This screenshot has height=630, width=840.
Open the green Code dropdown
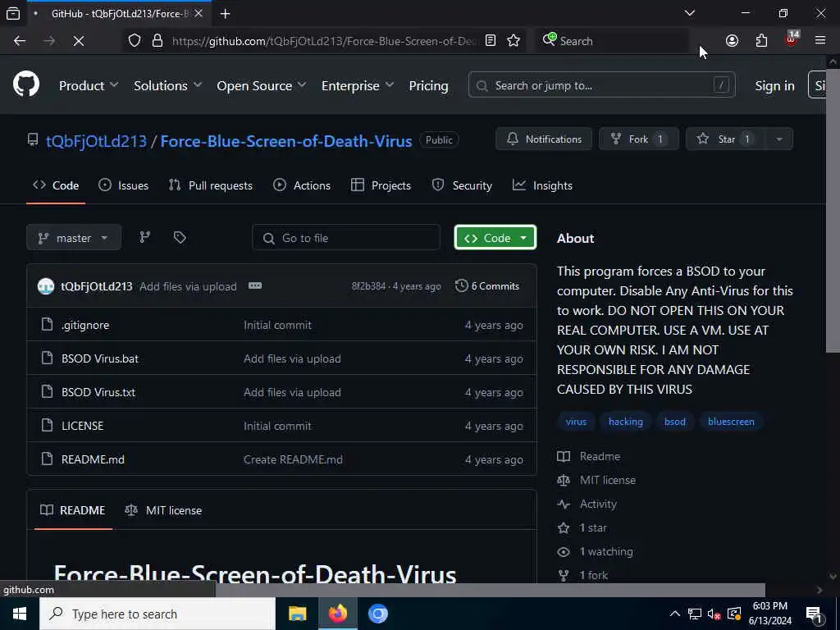click(x=495, y=237)
